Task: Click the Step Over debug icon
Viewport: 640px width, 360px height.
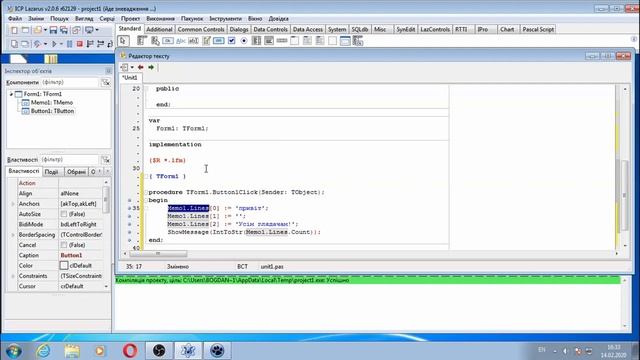Action: (90, 44)
